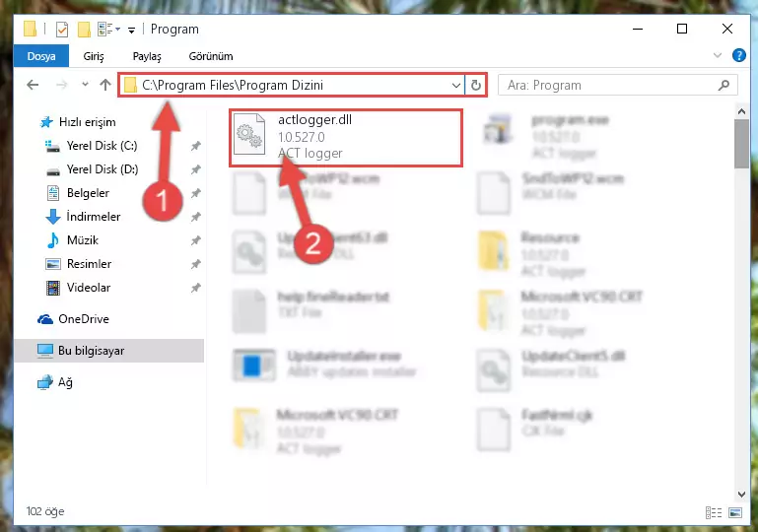Click the Properties quick access icon
Image resolution: width=758 pixels, height=532 pixels.
62,30
